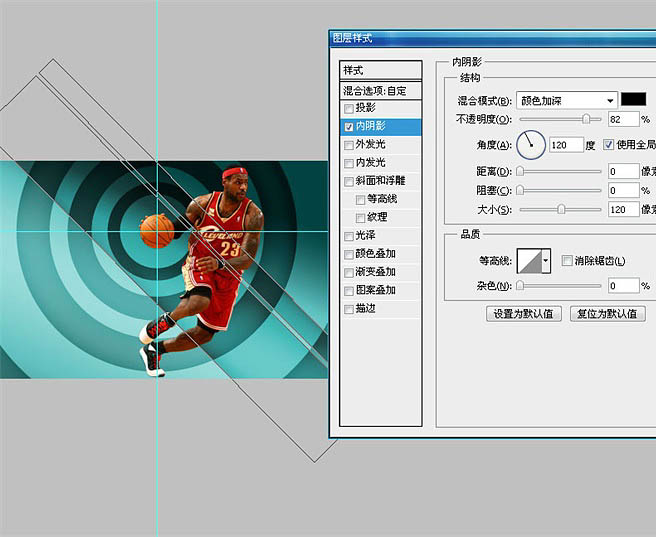Screen dimensions: 656x537
Task: Open the 混合模式 blend mode dropdown
Action: (x=566, y=101)
